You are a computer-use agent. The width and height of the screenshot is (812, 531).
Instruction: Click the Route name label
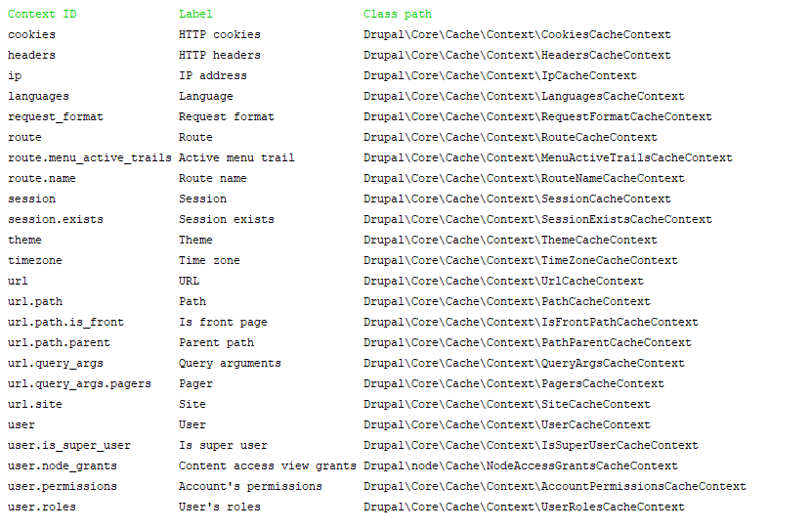pyautogui.click(x=212, y=178)
